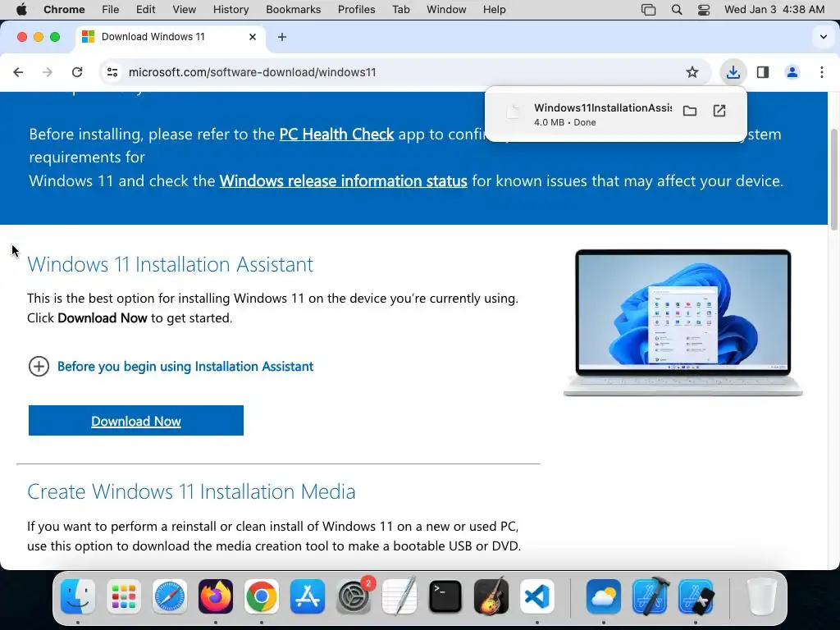The width and height of the screenshot is (840, 630).
Task: Click the forward navigation arrow
Action: pos(48,72)
